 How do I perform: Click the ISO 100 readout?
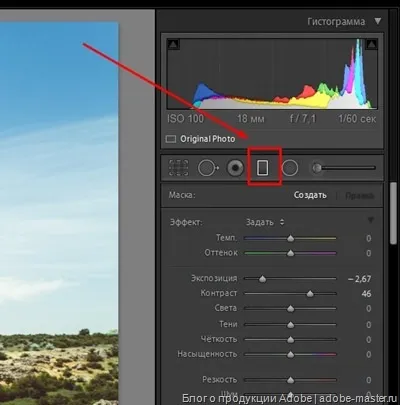pos(185,119)
